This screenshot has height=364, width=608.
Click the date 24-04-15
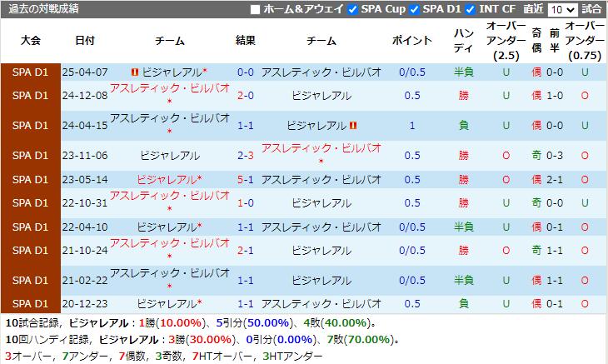tap(85, 126)
